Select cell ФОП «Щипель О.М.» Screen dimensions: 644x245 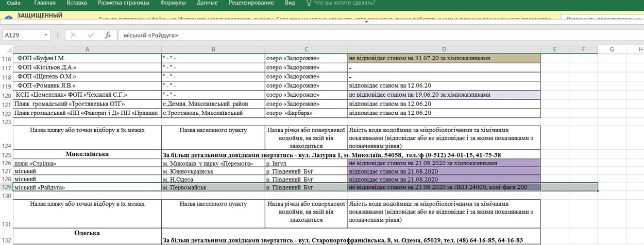[87, 77]
